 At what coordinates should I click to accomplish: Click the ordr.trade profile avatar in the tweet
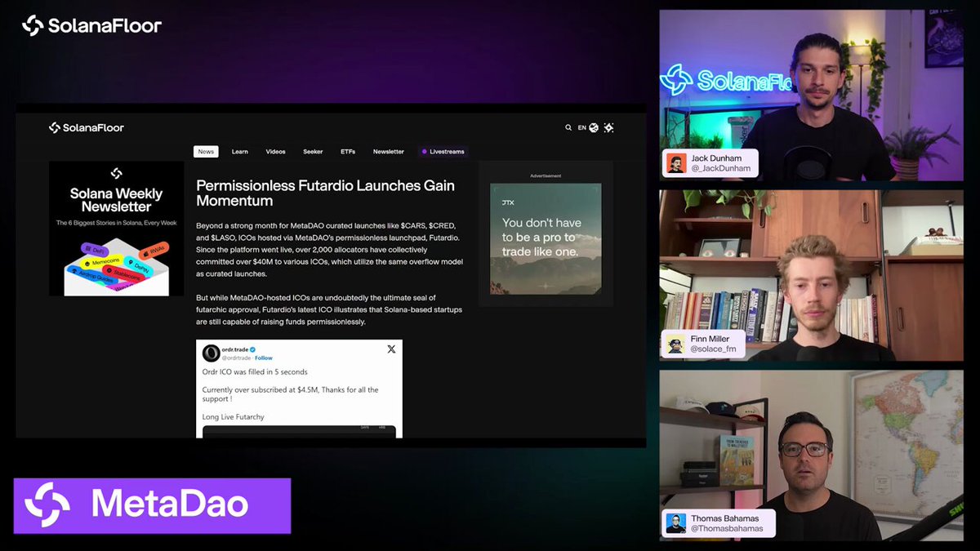click(211, 353)
